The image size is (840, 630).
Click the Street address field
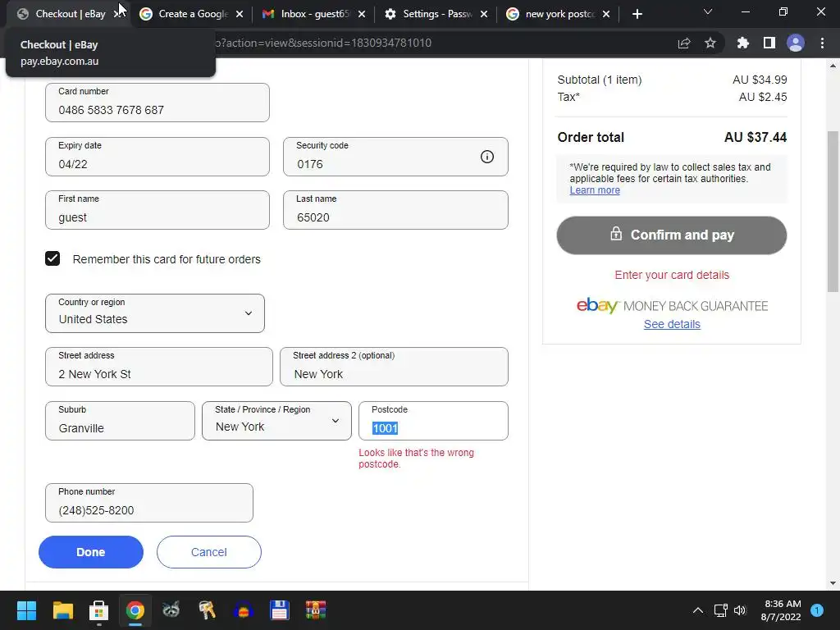click(159, 367)
